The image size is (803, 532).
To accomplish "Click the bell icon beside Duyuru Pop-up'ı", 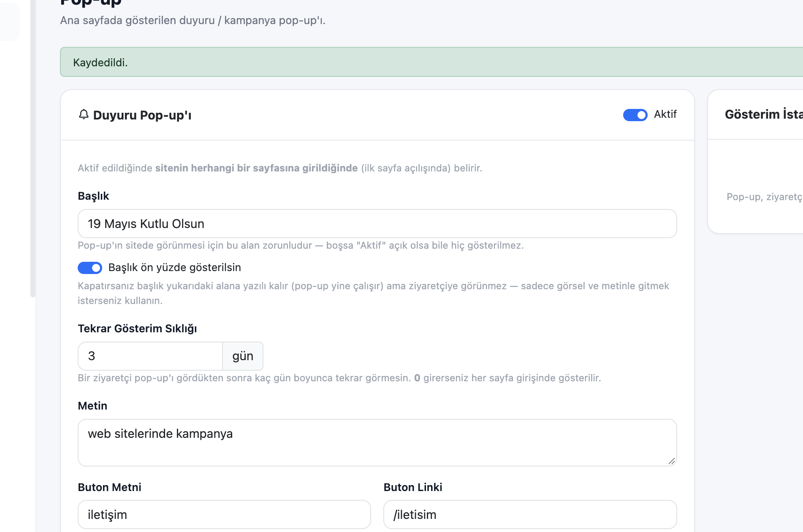I will point(84,114).
